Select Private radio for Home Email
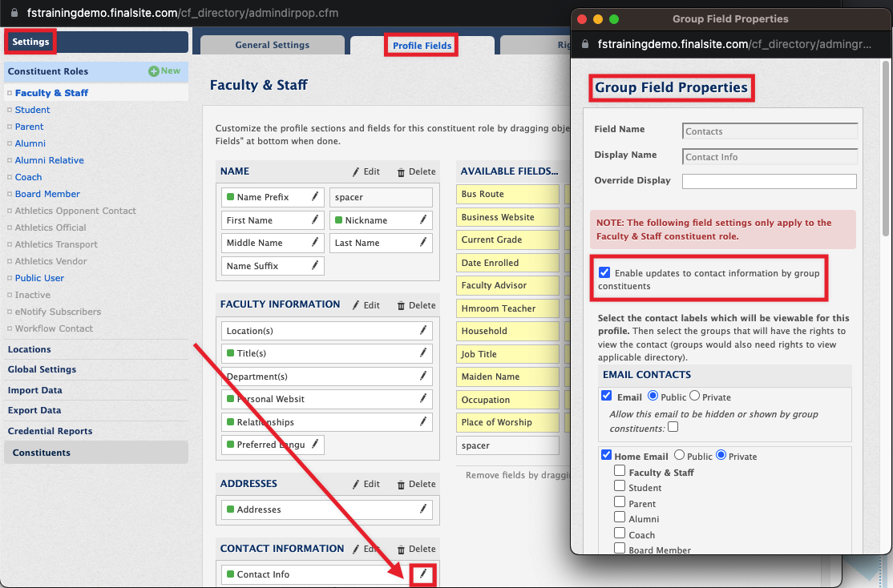This screenshot has width=893, height=588. (x=721, y=455)
